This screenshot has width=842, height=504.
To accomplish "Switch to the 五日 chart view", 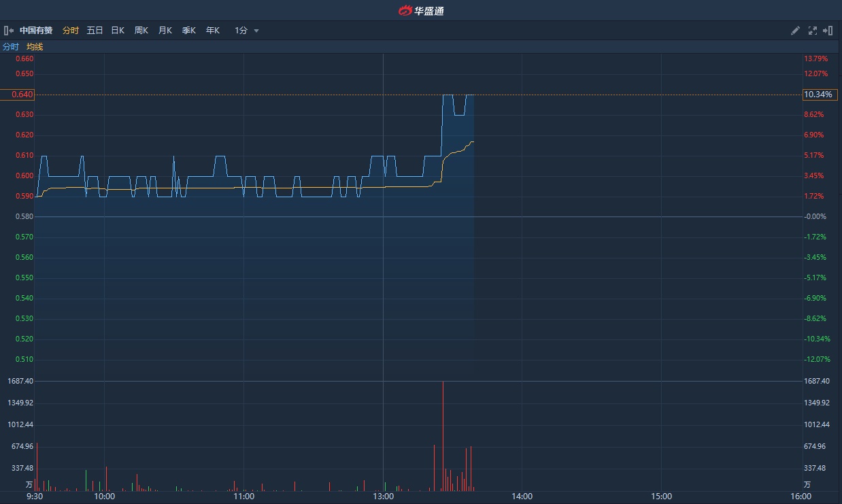I will [95, 31].
